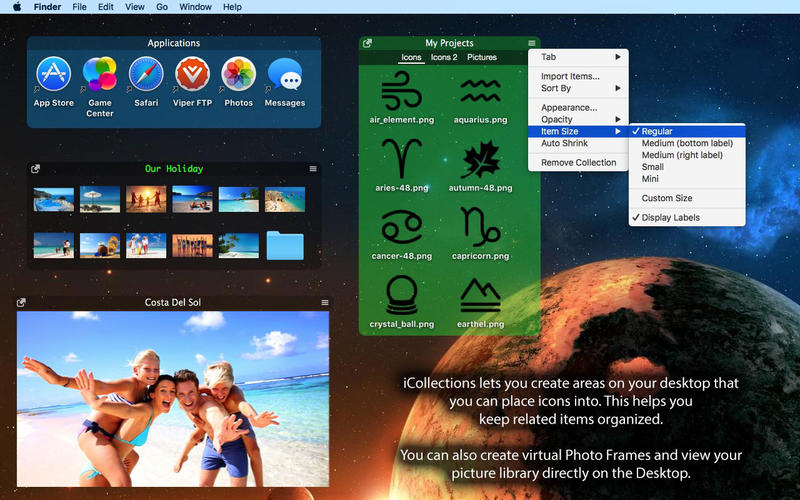800x500 pixels.
Task: Open the Apple menu
Action: click(17, 7)
